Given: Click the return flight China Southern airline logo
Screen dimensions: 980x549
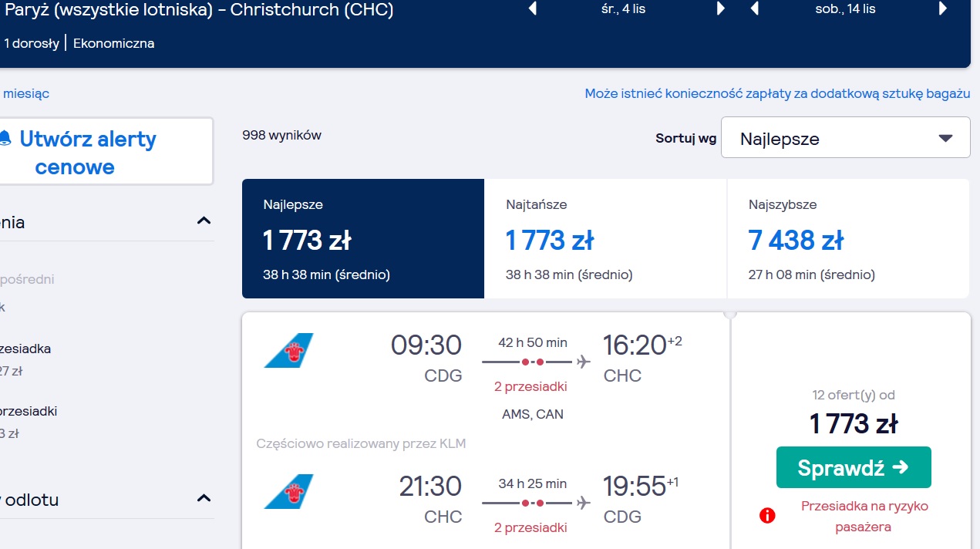Looking at the screenshot, I should pos(288,491).
